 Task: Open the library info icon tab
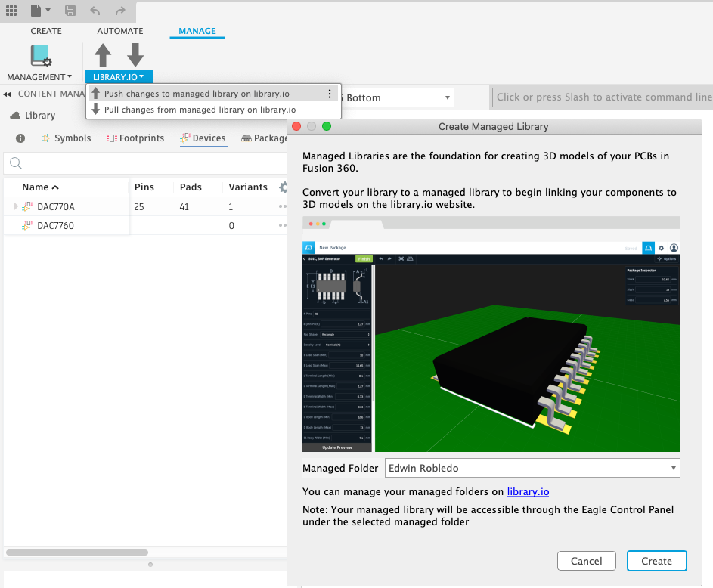click(20, 138)
